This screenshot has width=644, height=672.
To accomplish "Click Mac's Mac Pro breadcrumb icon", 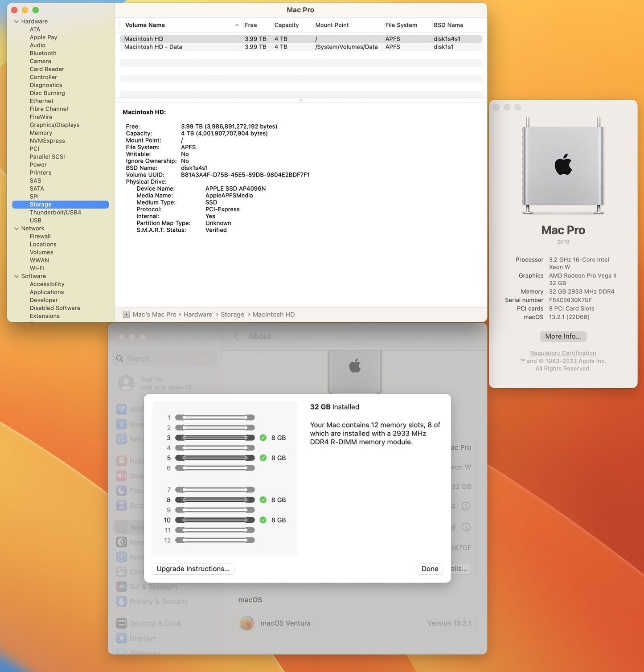I will pyautogui.click(x=126, y=315).
